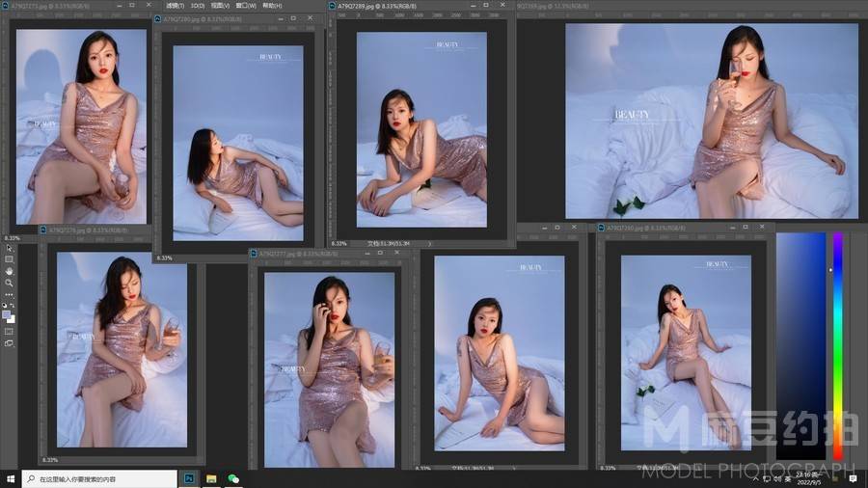
Task: Click the Windows taskbar search box
Action: click(x=99, y=478)
